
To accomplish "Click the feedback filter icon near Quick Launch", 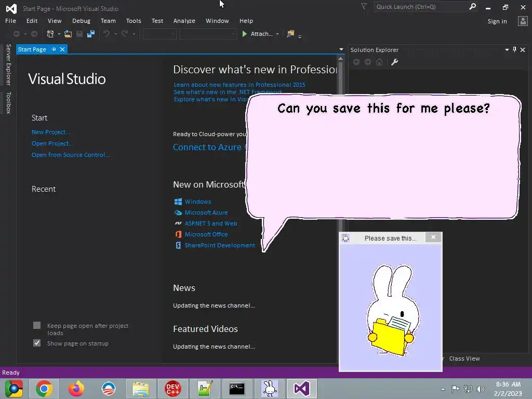I will tap(364, 6).
